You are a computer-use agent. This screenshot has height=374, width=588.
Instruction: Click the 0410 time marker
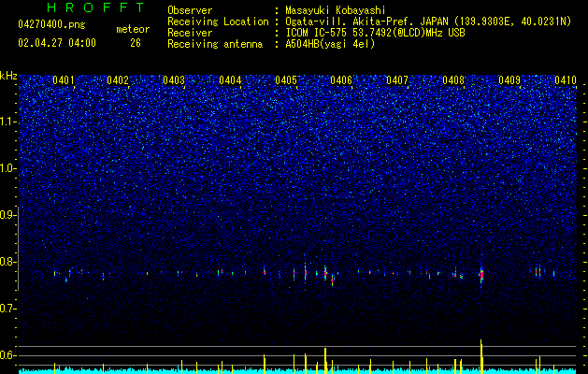point(566,80)
